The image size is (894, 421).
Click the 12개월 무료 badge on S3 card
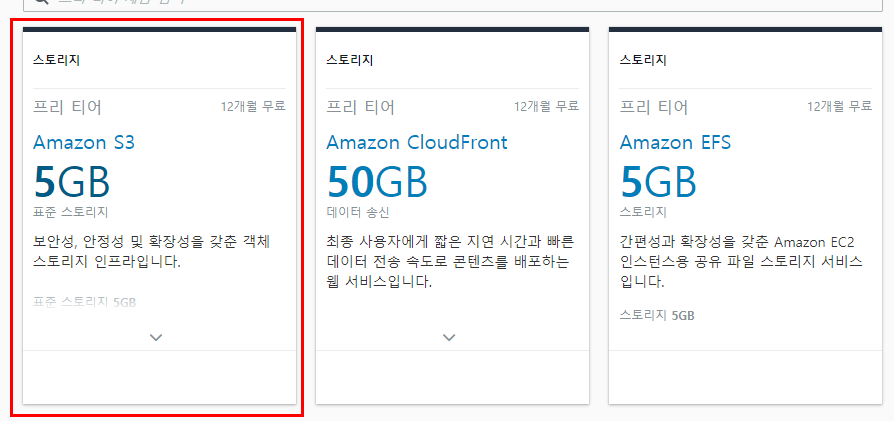point(253,106)
